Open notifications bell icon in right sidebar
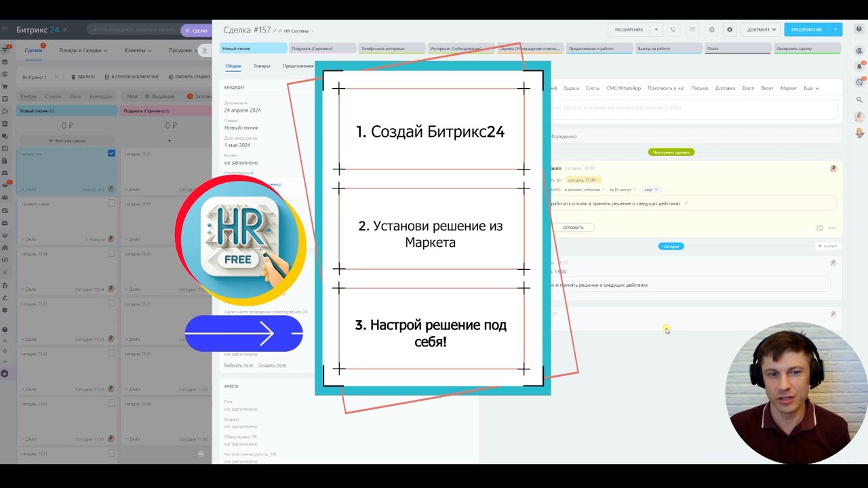This screenshot has height=488, width=868. pos(859,66)
